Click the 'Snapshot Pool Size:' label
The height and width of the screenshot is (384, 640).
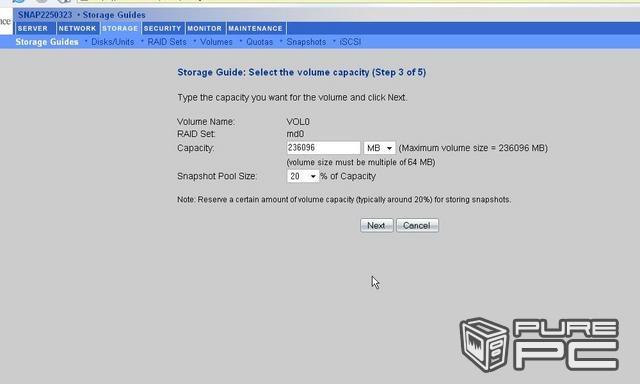[217, 176]
